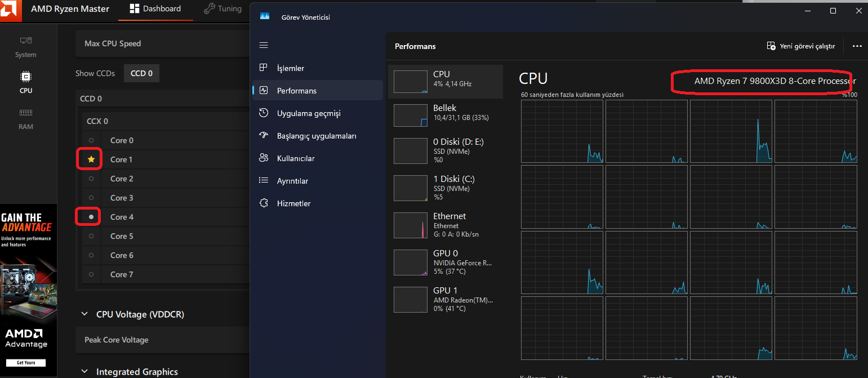Viewport: 868px width, 378px height.
Task: Select the Core 7 row
Action: (x=166, y=274)
